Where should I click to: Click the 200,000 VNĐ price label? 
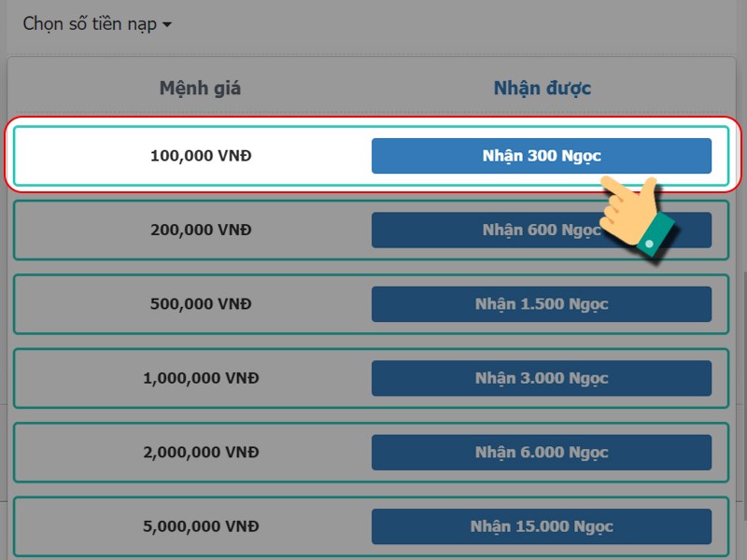201,230
